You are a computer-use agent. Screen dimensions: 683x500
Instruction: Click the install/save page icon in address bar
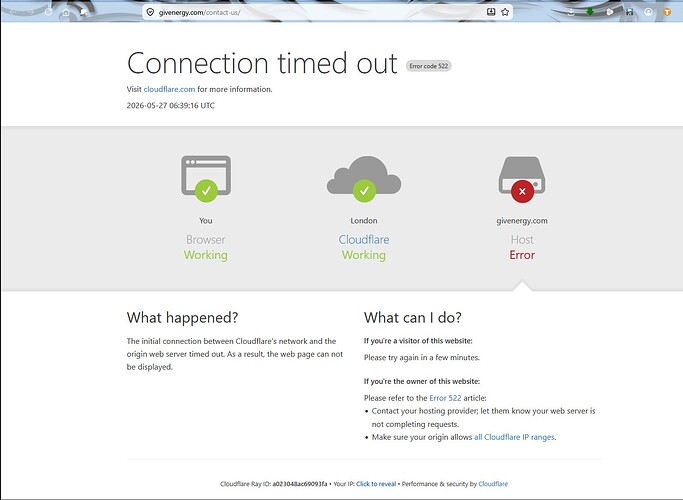click(491, 12)
